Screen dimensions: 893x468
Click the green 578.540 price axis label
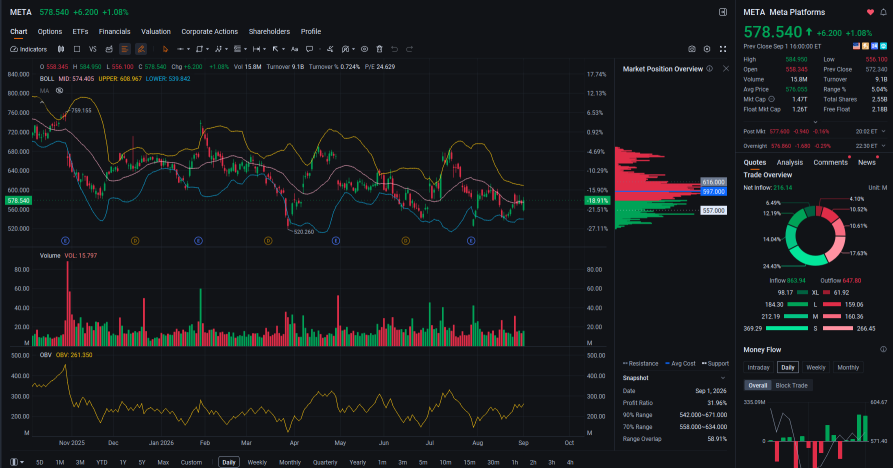coord(18,200)
